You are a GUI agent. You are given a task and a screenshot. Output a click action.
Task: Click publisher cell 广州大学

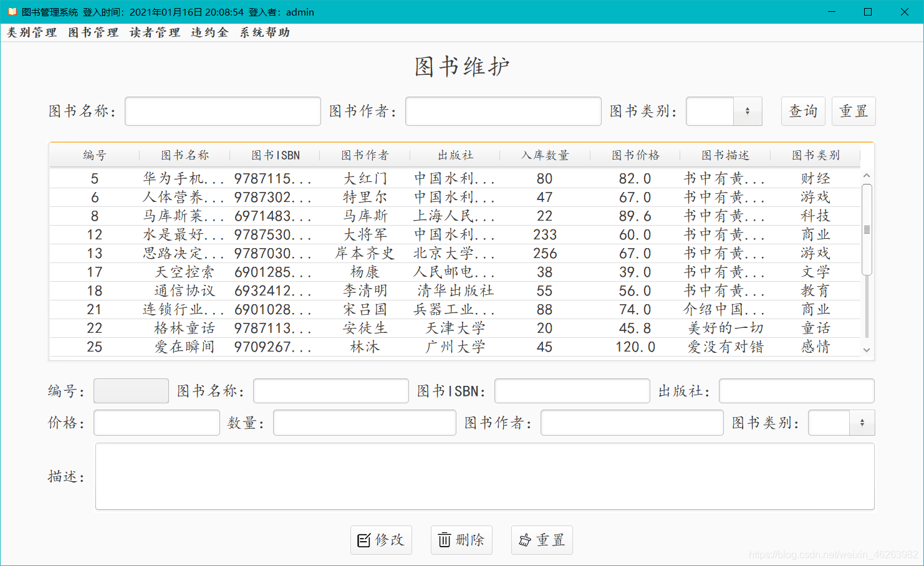455,347
